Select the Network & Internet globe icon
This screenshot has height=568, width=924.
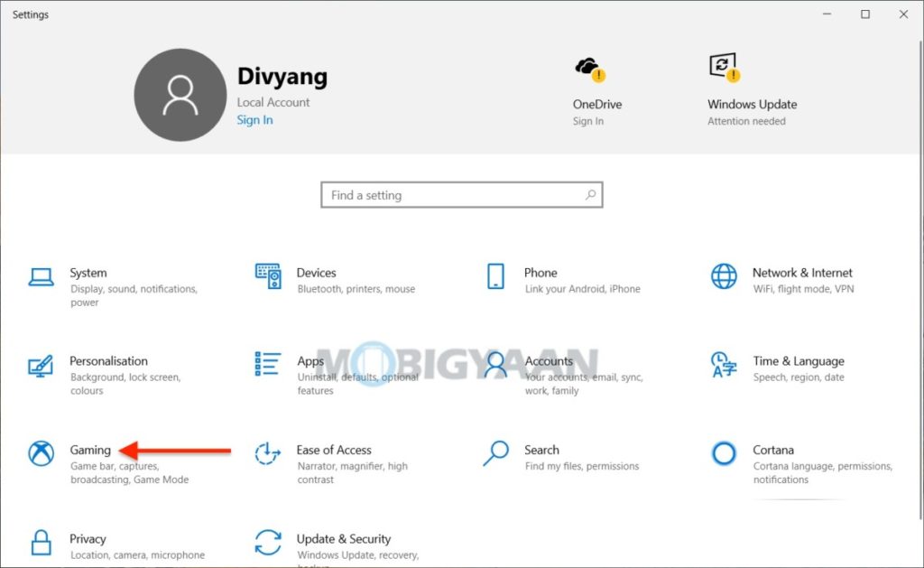[724, 276]
